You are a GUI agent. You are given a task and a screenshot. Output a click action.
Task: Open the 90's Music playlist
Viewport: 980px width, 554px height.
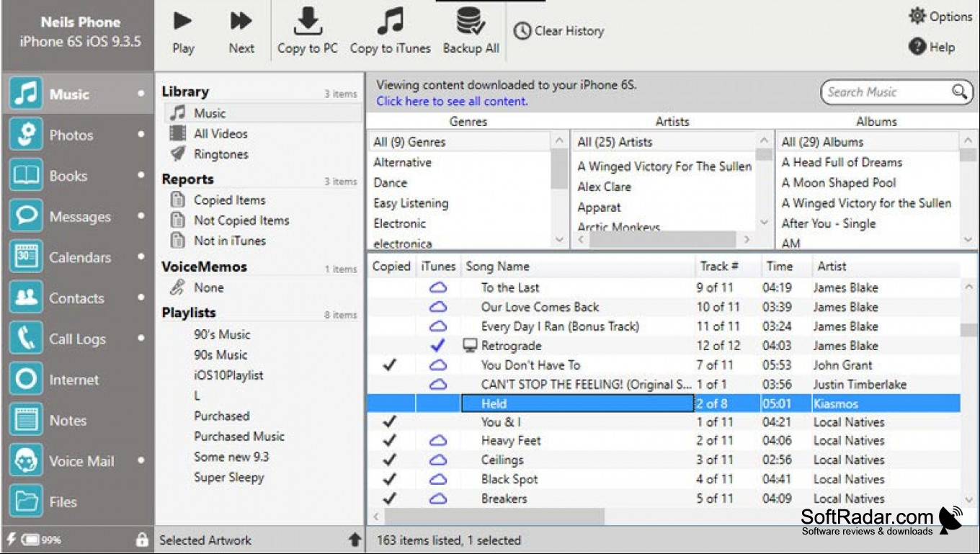[222, 334]
